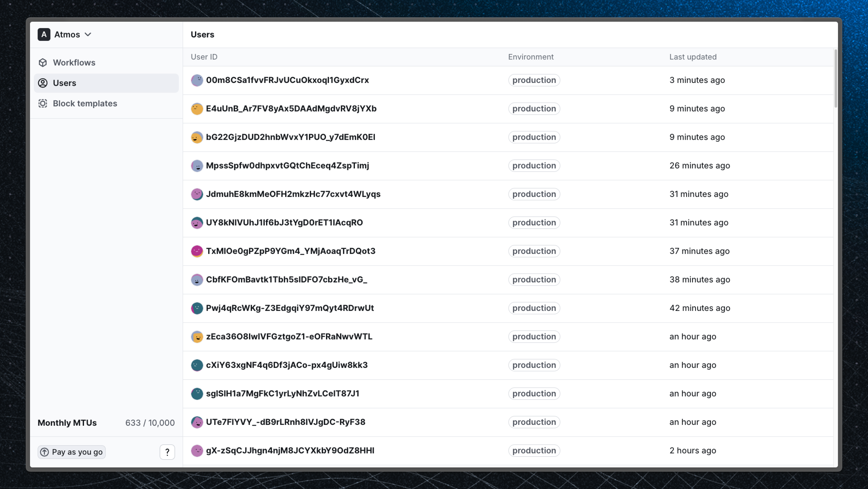Click the Workflows cube icon in sidebar
Viewport: 868px width, 489px height.
click(x=43, y=62)
